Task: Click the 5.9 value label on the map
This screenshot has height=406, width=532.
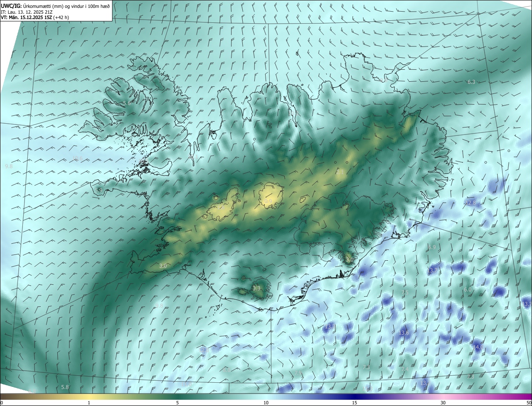Action: point(99,190)
